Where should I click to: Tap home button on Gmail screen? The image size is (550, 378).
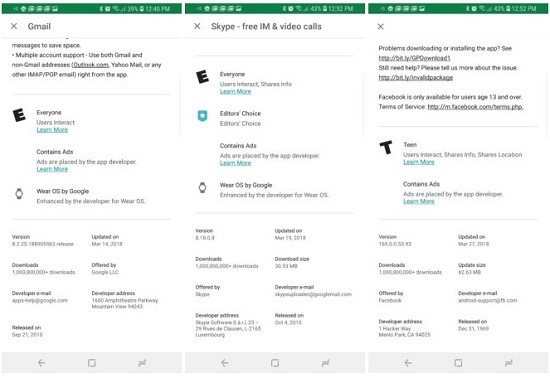(x=92, y=363)
